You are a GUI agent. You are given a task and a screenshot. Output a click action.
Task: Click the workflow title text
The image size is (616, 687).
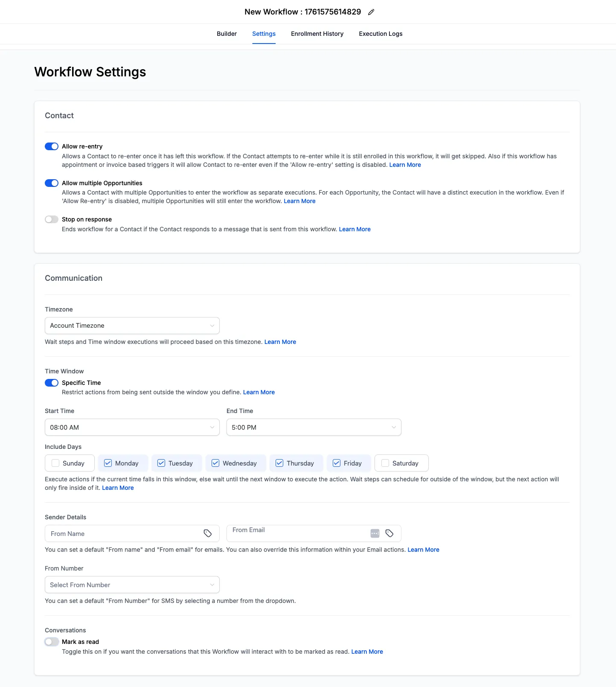point(302,12)
